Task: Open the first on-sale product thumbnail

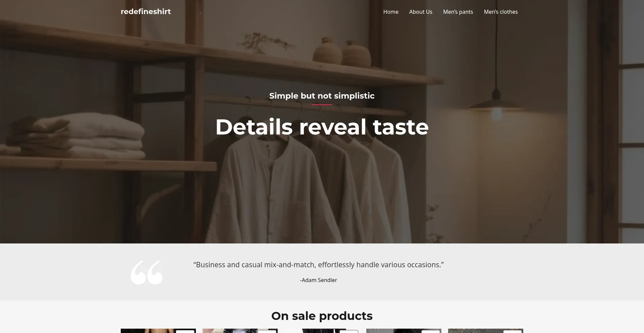Action: pyautogui.click(x=158, y=331)
